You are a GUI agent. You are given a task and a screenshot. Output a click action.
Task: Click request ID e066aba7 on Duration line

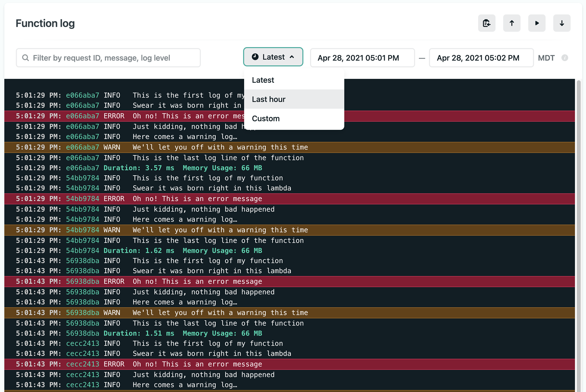pos(82,168)
